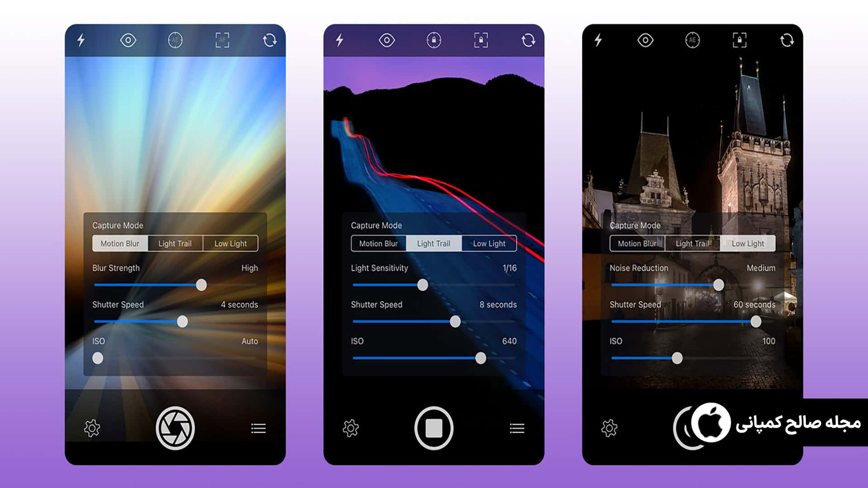Tap the stop recording square button
This screenshot has height=488, width=868.
[x=434, y=427]
